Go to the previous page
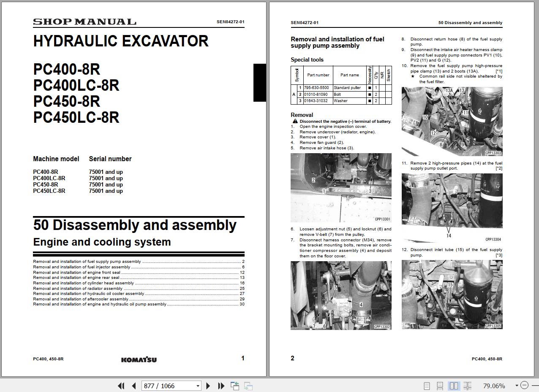The height and width of the screenshot is (392, 539). 134,386
